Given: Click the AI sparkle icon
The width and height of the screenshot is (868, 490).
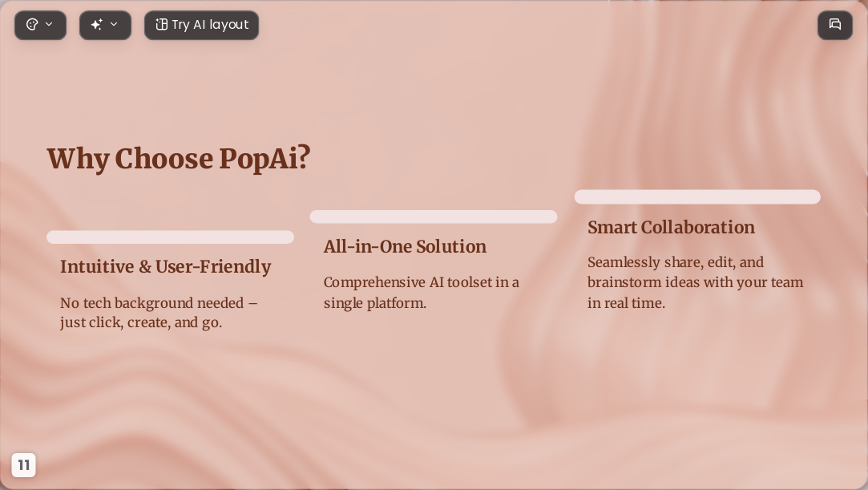Looking at the screenshot, I should 97,24.
